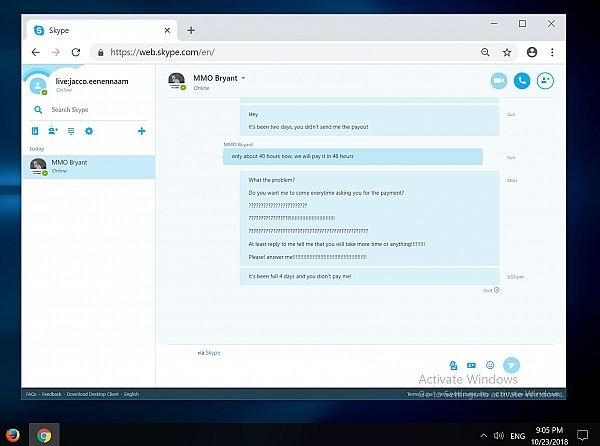Viewport: 600px width, 446px height.
Task: Click Download Desktop Client link
Action: 93,394
